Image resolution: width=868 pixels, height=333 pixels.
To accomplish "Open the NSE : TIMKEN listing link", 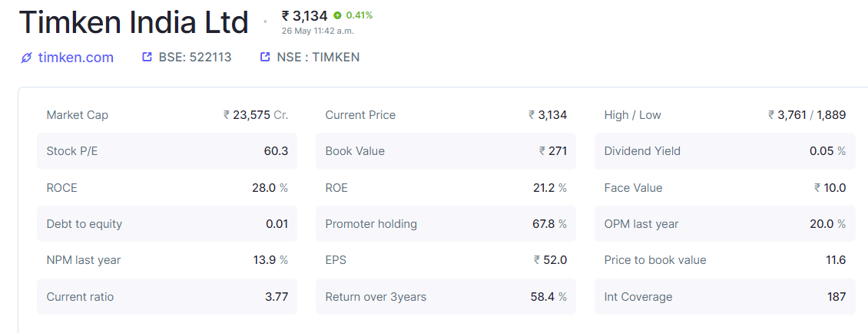I will click(318, 58).
